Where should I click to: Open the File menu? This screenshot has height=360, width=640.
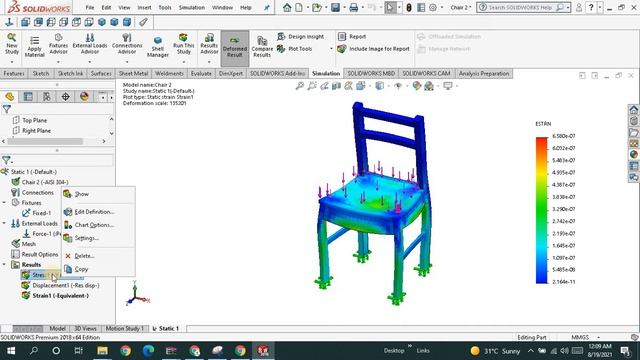pyautogui.click(x=90, y=8)
